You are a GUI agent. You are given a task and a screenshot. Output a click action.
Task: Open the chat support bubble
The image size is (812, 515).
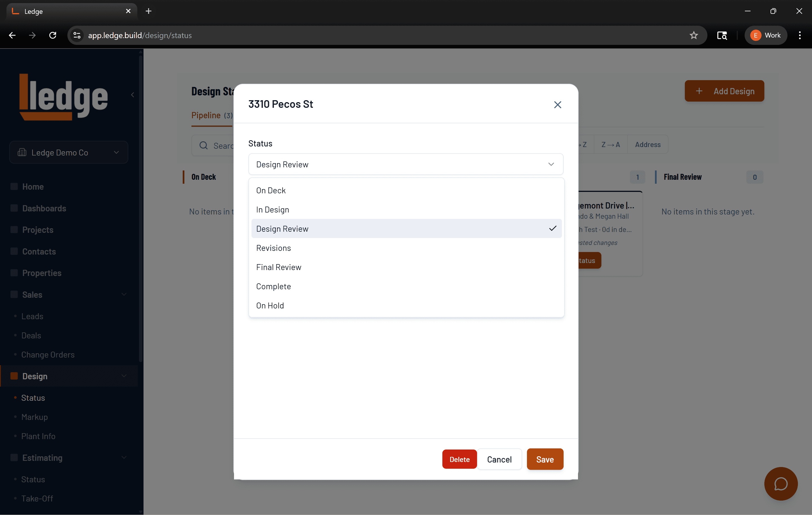(781, 484)
